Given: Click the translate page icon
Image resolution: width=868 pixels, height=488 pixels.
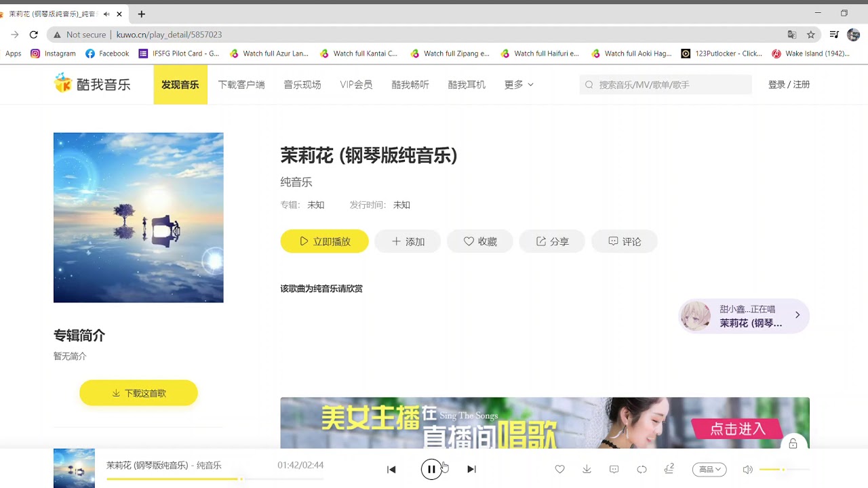Looking at the screenshot, I should pyautogui.click(x=791, y=35).
